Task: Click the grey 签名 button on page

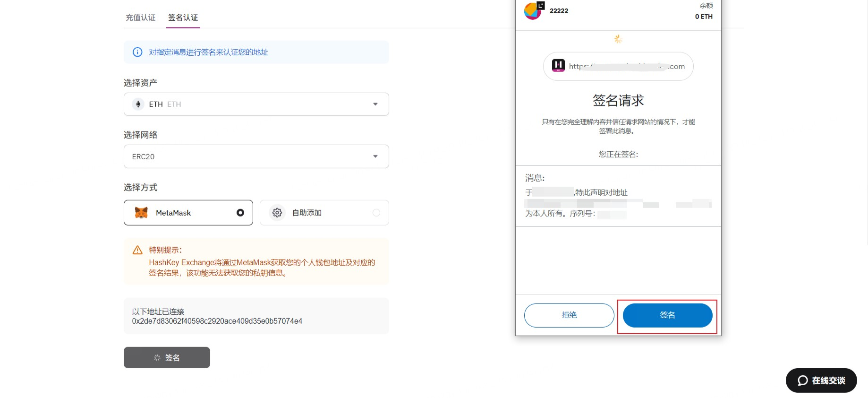Action: click(x=167, y=357)
